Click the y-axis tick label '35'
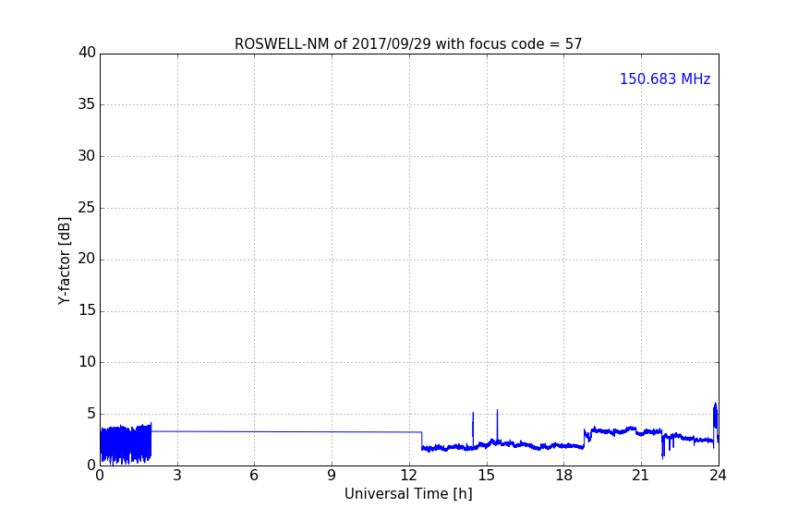The image size is (798, 532). pos(87,104)
